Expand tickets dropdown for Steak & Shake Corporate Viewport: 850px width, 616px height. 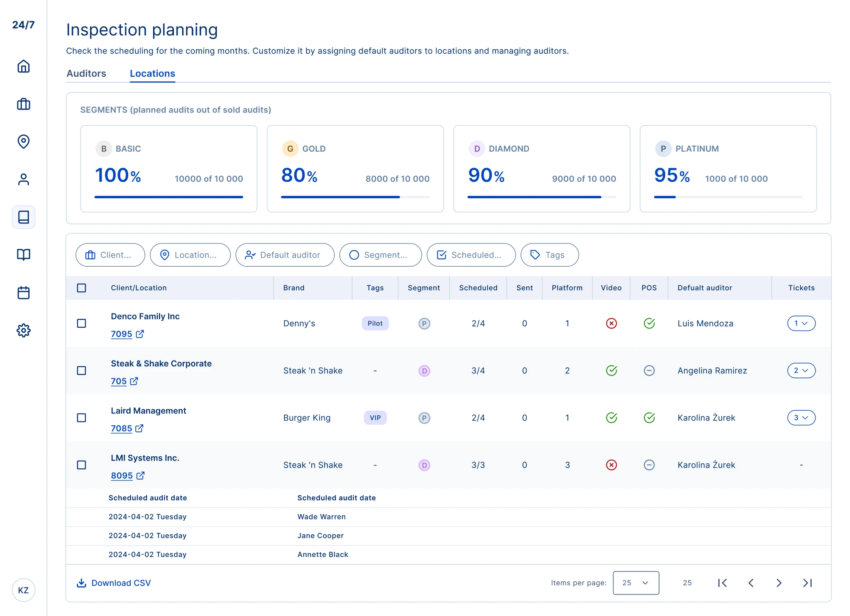[801, 370]
